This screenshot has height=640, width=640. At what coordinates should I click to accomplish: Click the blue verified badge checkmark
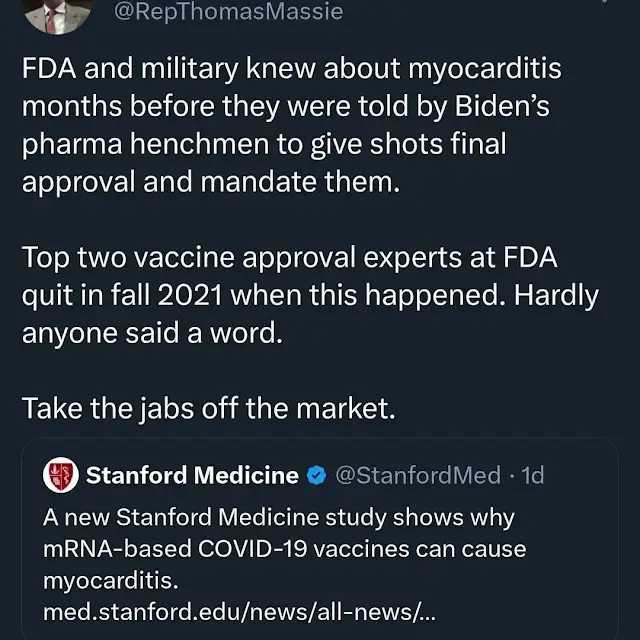click(x=316, y=475)
